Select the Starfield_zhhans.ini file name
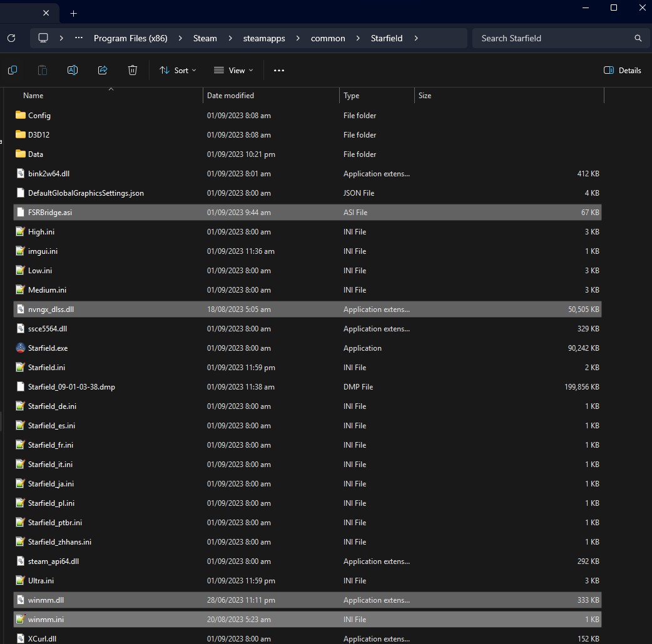 pos(59,542)
